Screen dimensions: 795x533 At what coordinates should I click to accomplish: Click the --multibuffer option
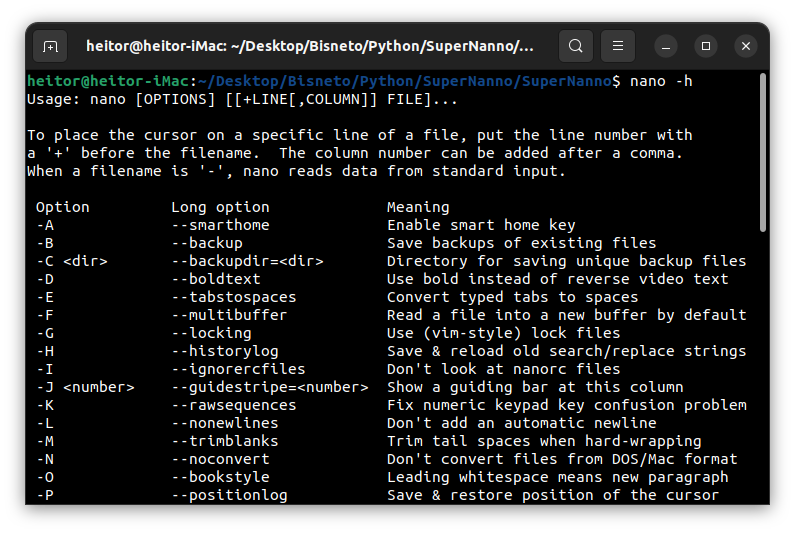pyautogui.click(x=229, y=315)
